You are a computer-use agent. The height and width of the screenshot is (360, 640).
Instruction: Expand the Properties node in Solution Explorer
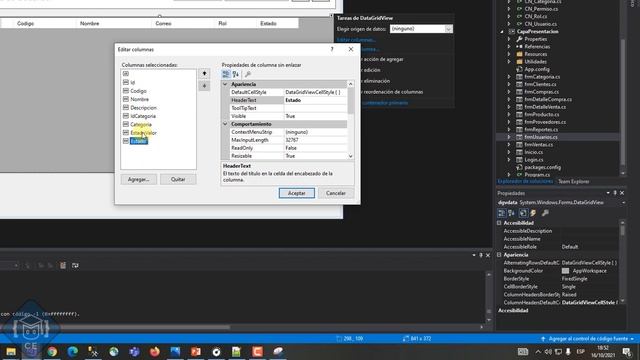(x=509, y=39)
